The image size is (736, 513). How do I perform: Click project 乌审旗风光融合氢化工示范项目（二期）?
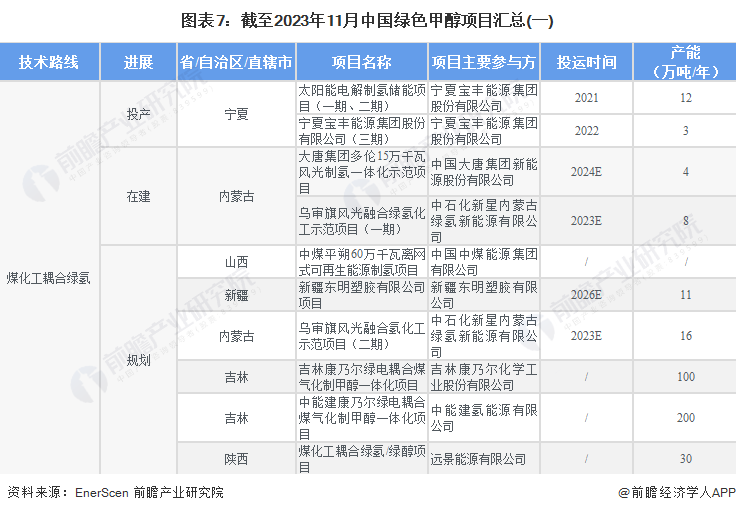click(362, 336)
